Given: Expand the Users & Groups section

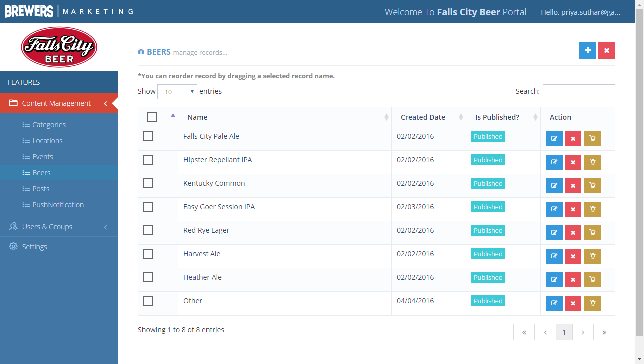Looking at the screenshot, I should click(x=59, y=227).
